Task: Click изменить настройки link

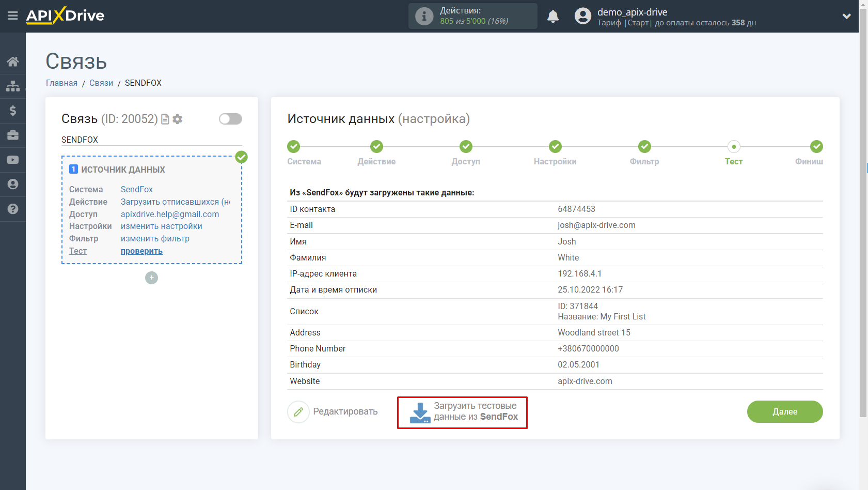Action: pos(162,226)
